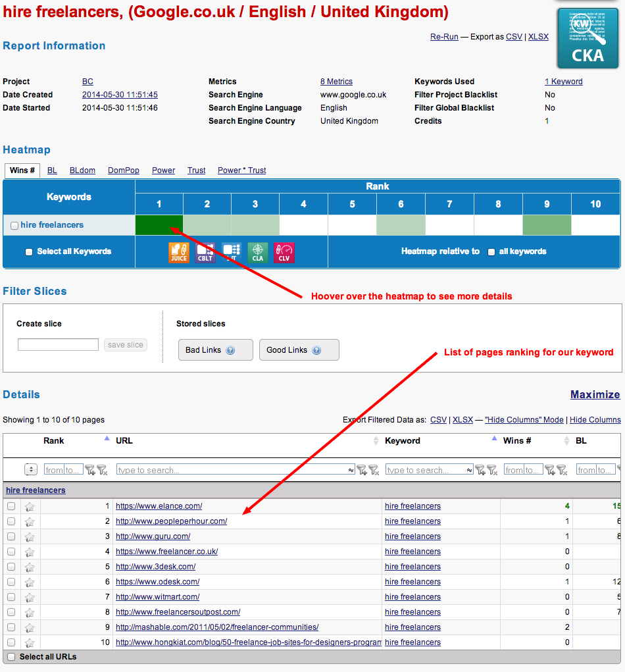
Task: Focus the URL type to search field
Action: 236,470
